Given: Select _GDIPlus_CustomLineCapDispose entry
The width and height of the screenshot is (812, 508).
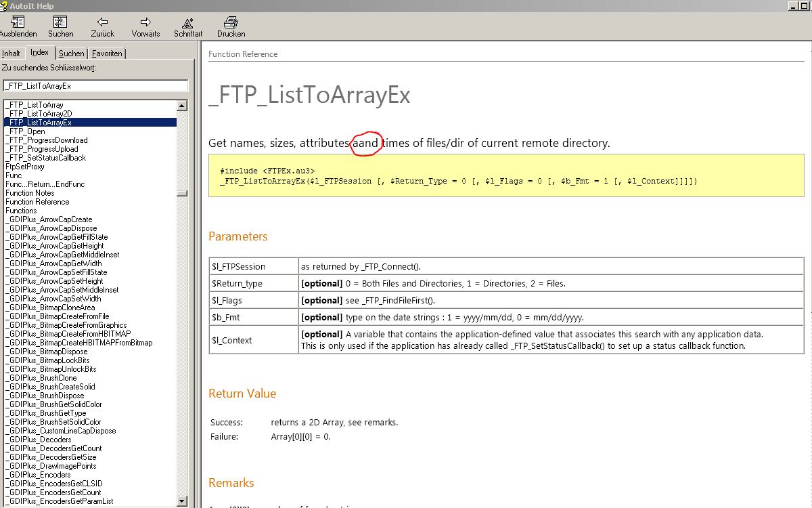Looking at the screenshot, I should coord(60,431).
